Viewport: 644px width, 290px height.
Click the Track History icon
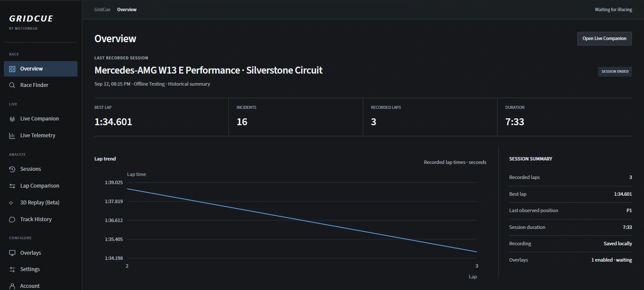click(12, 219)
